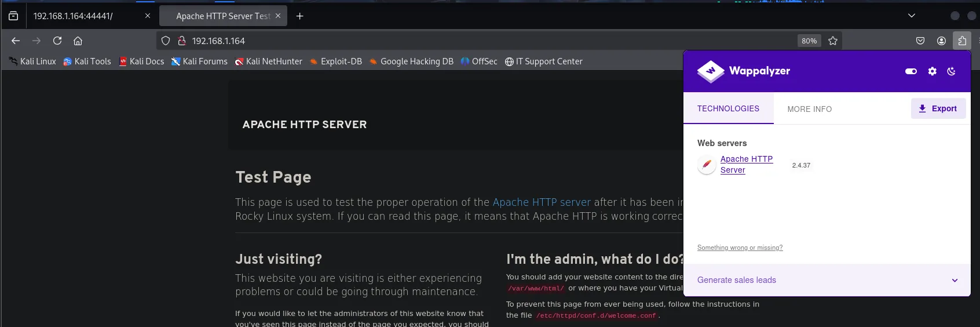This screenshot has width=980, height=327.
Task: Toggle Wappalyzer enable switch
Action: [x=911, y=71]
